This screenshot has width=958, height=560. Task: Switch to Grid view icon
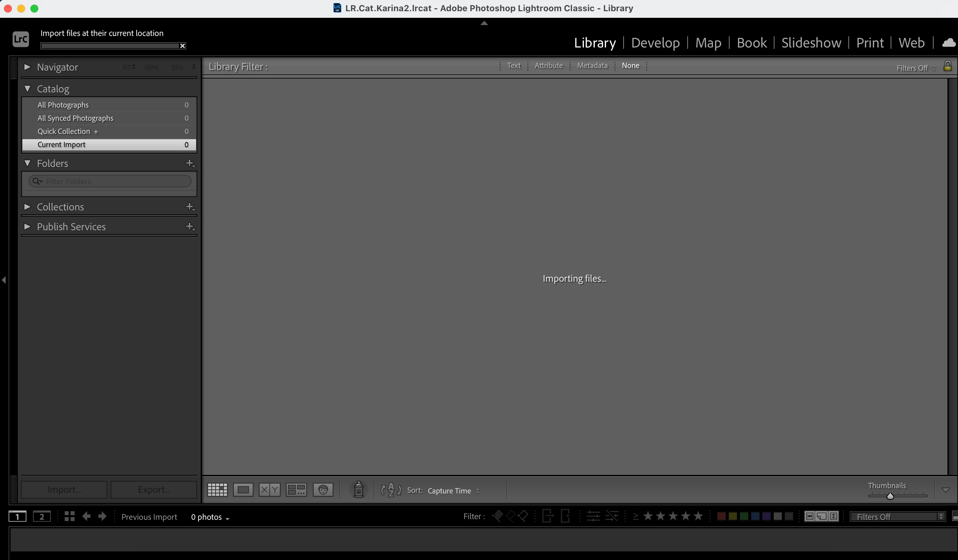pos(218,490)
